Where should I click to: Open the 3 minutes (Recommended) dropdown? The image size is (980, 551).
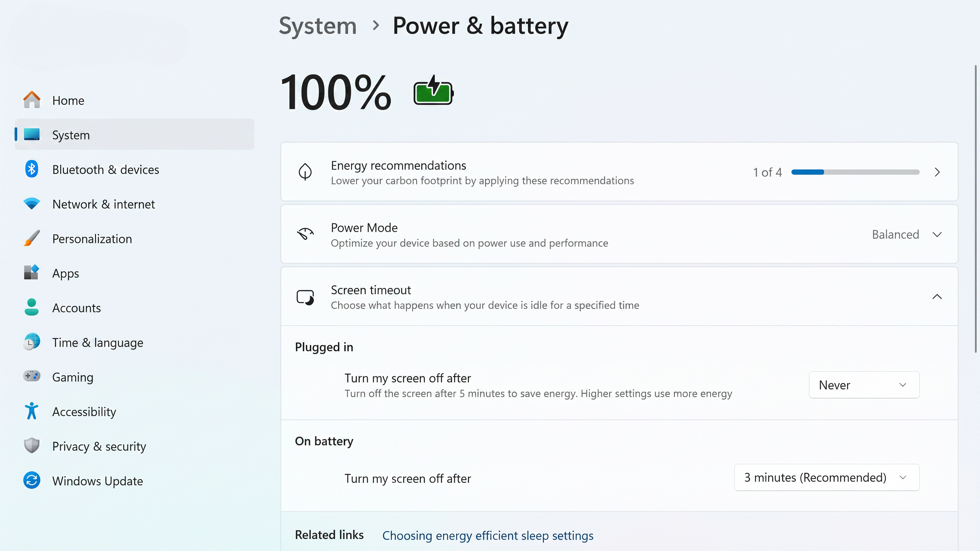pyautogui.click(x=827, y=478)
